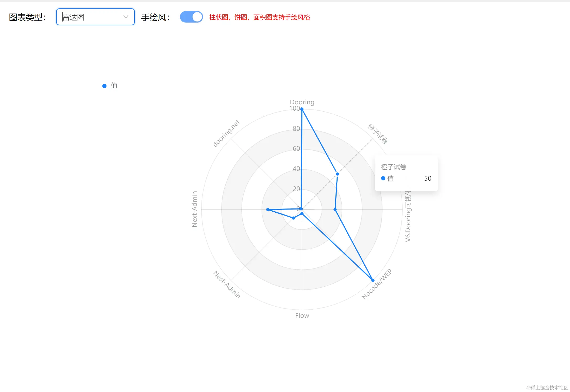Viewport: 570px width, 392px height.
Task: Click the Next-Admin axis label
Action: pyautogui.click(x=194, y=209)
